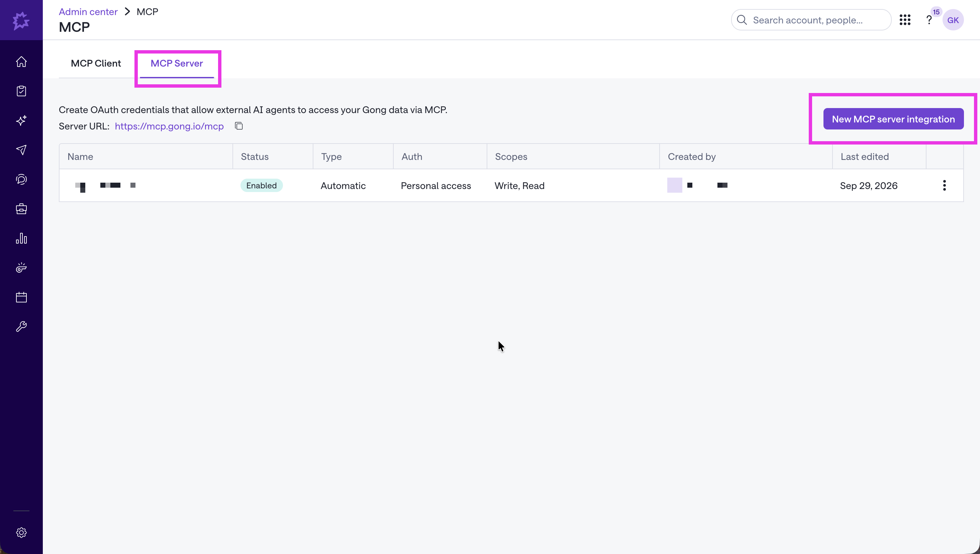Screen dimensions: 980x554
Task: Copy the server URL with copy icon
Action: (x=238, y=126)
